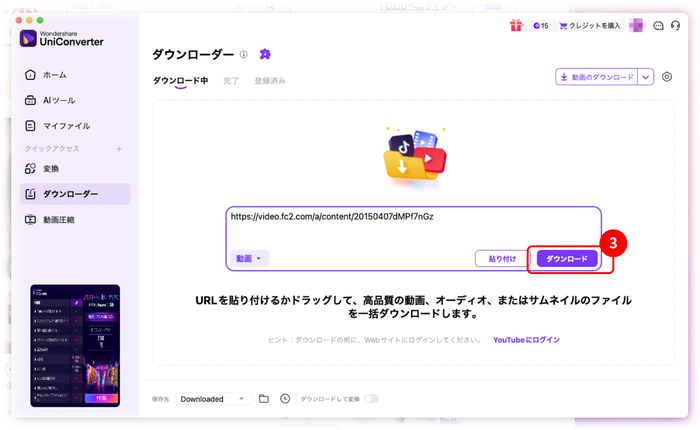The image size is (700, 430).
Task: Click the headset support icon
Action: pos(677,26)
